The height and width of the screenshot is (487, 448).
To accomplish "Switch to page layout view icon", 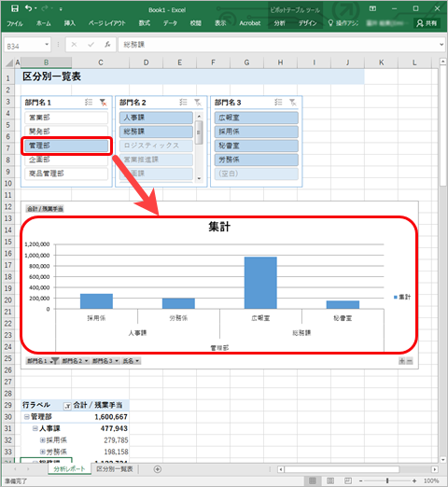I will click(330, 480).
